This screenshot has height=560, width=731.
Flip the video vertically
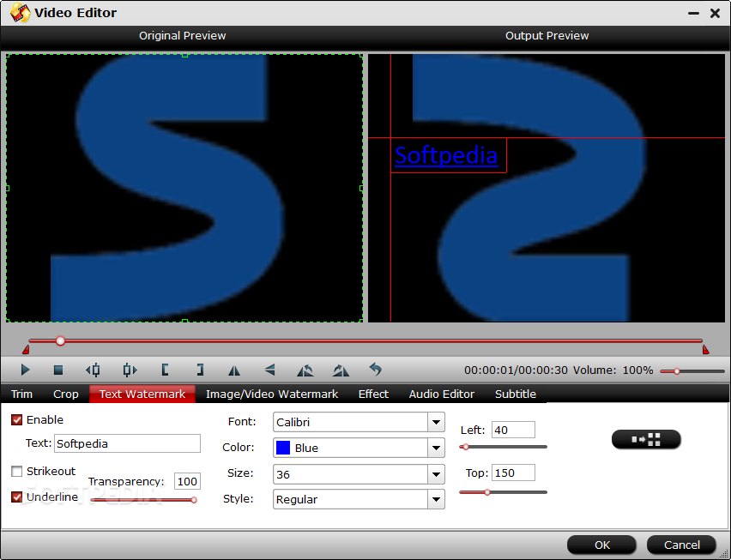tap(269, 370)
